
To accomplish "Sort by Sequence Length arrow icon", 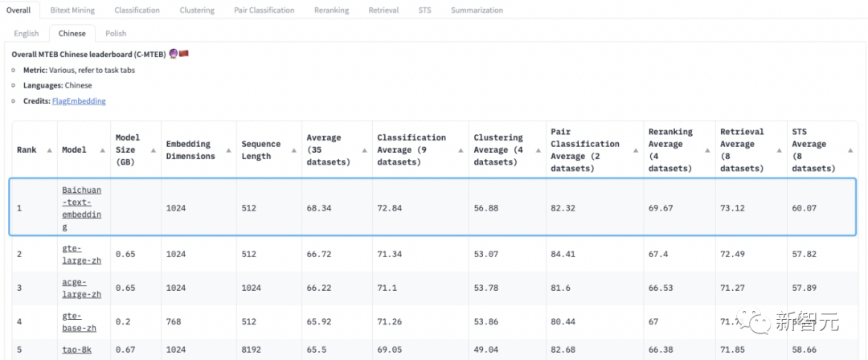I will click(x=292, y=150).
